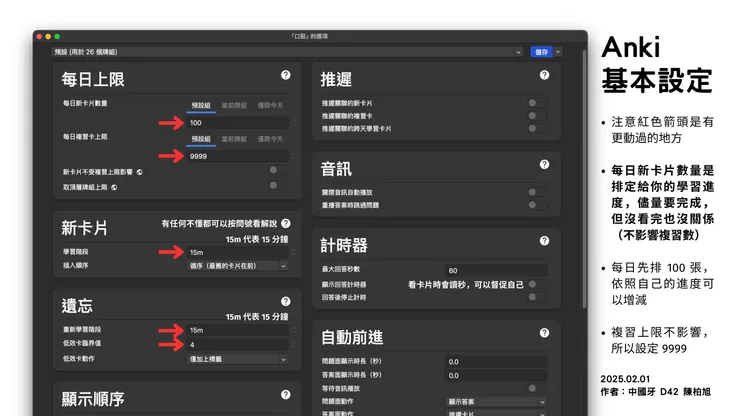
Task: Open the arrow menu beside 儲存
Action: tap(558, 52)
